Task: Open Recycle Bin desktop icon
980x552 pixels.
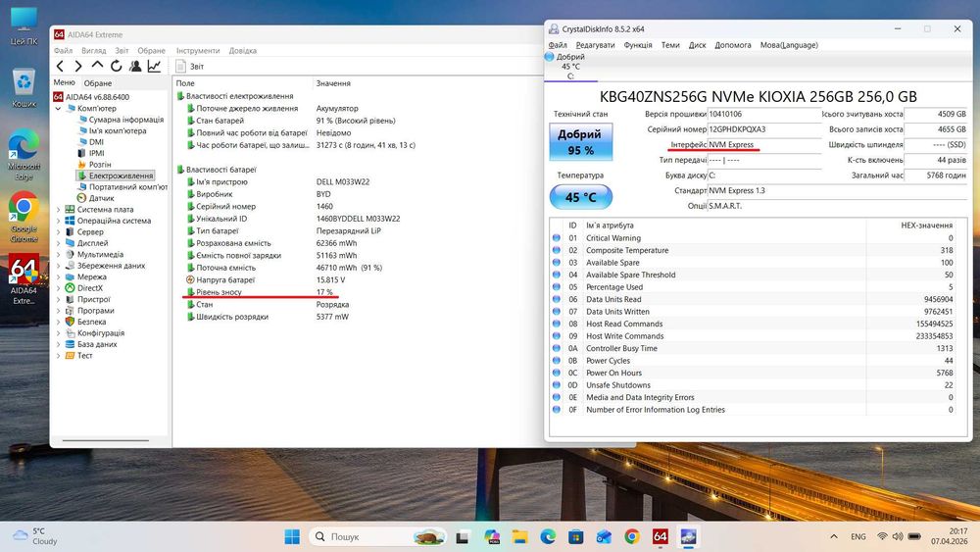Action: 24,88
